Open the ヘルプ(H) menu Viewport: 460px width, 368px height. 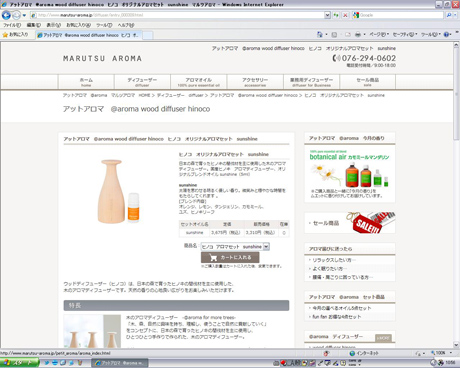[x=126, y=25]
